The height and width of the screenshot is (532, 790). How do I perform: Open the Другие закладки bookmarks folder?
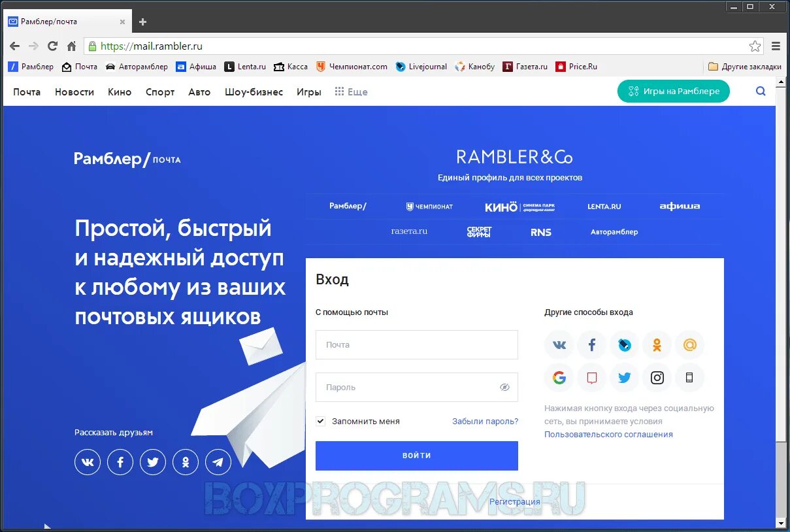click(x=745, y=67)
